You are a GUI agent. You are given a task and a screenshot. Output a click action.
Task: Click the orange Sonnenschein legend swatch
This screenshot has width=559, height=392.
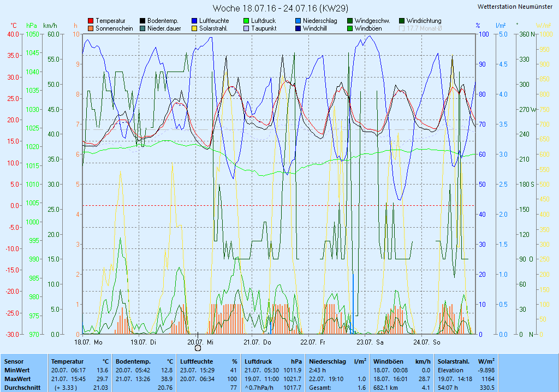[91, 28]
